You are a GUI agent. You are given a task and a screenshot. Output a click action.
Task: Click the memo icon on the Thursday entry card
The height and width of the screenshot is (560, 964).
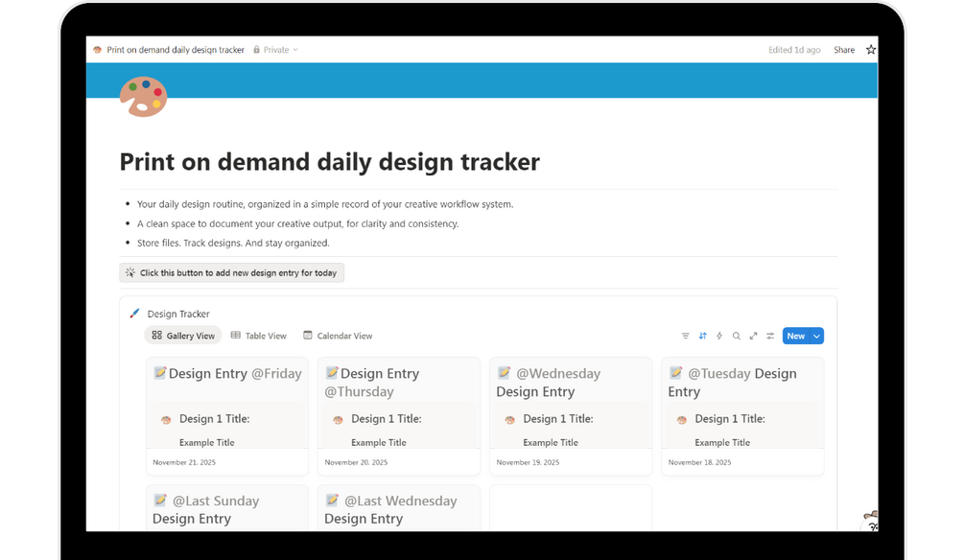coord(332,372)
